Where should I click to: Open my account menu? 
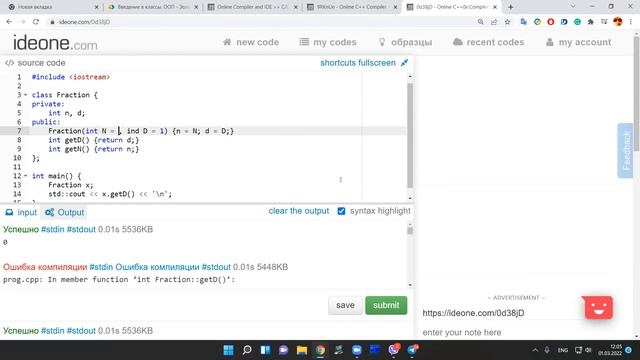click(578, 42)
